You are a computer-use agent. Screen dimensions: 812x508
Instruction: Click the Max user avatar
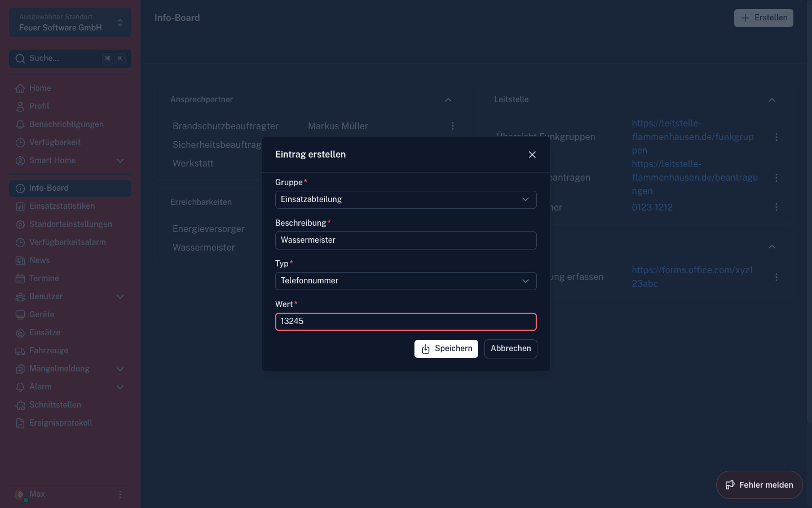coord(20,494)
